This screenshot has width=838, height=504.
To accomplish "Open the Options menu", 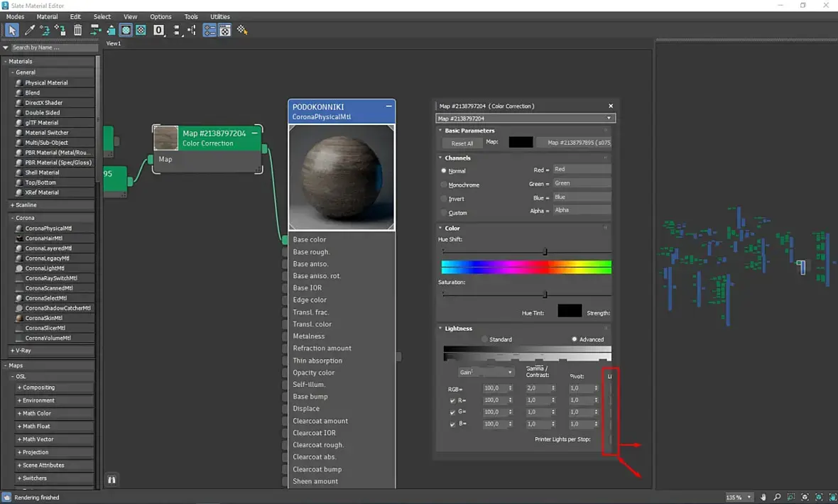I will pos(160,16).
